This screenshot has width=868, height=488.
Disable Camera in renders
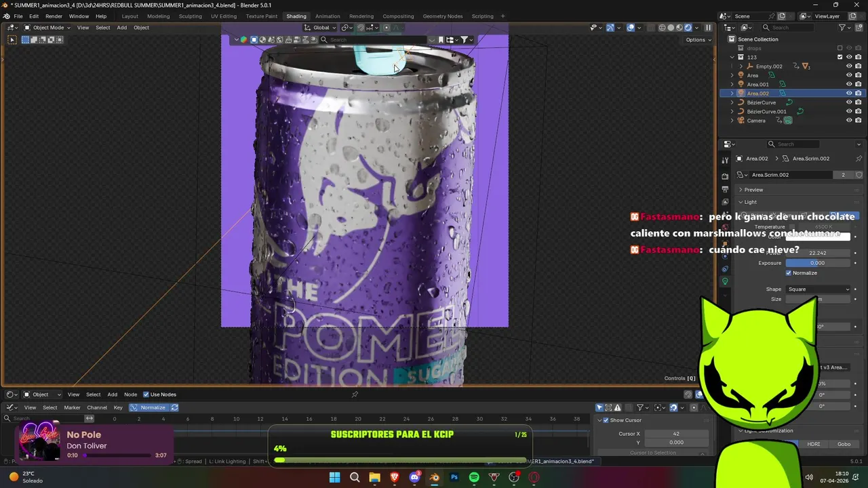pyautogui.click(x=859, y=121)
